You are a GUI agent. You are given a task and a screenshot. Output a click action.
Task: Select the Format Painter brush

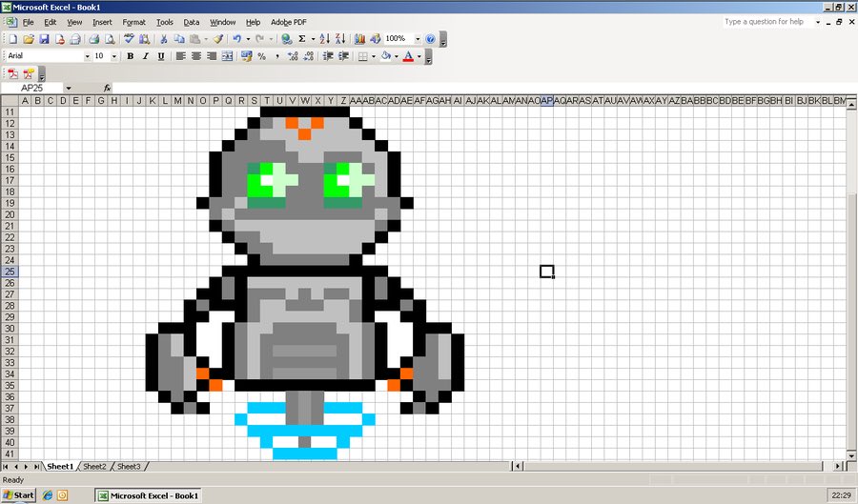click(x=218, y=39)
